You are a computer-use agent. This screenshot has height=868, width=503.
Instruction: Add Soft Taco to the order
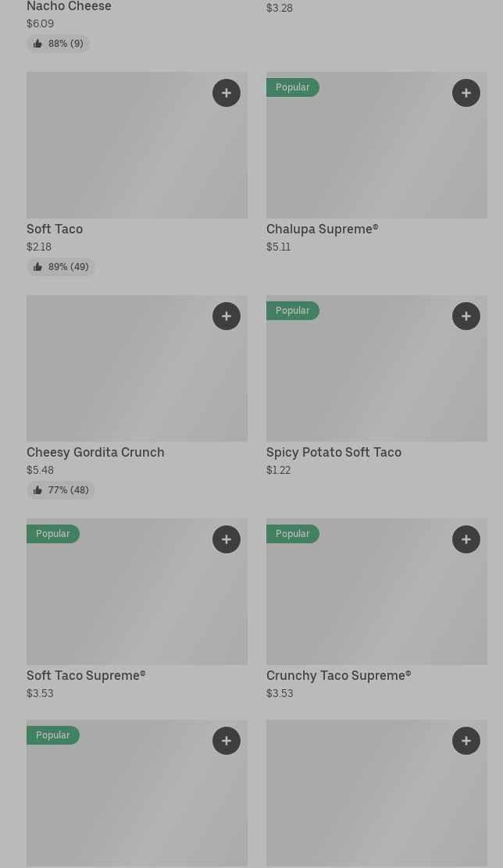[227, 93]
